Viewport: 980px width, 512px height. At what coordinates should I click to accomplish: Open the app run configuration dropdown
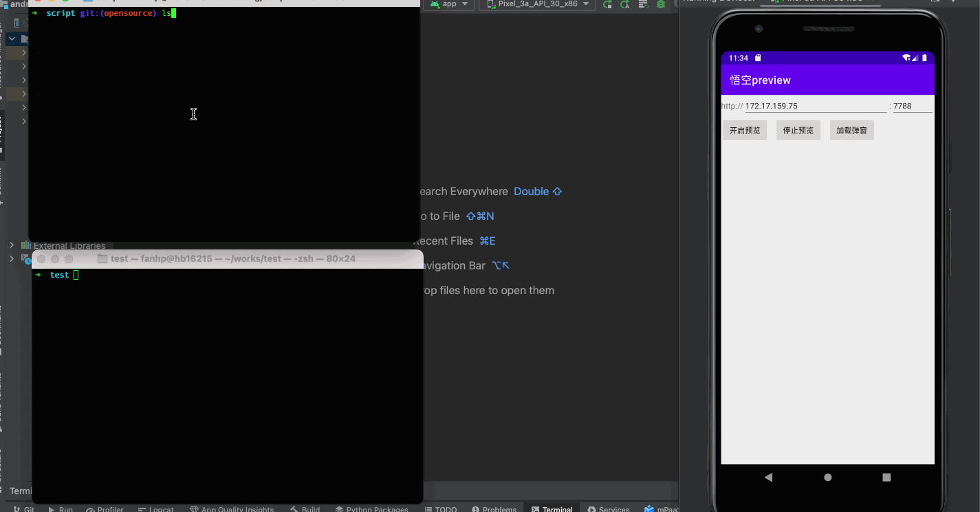pos(450,4)
